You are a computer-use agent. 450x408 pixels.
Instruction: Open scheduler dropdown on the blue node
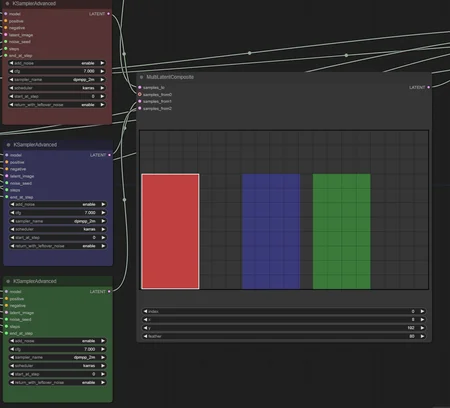(58, 229)
